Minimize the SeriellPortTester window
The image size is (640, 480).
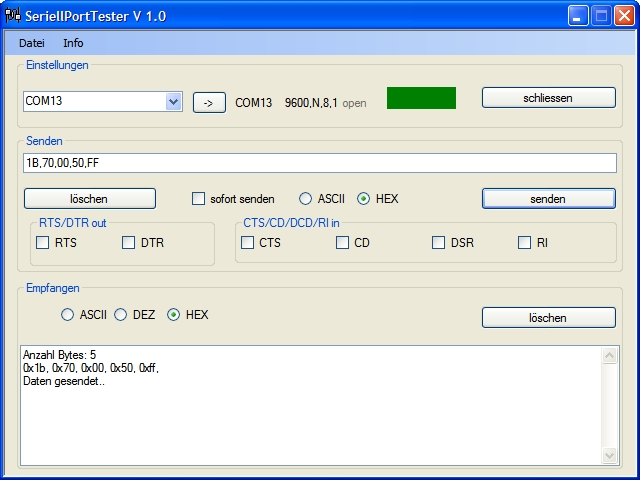point(578,16)
